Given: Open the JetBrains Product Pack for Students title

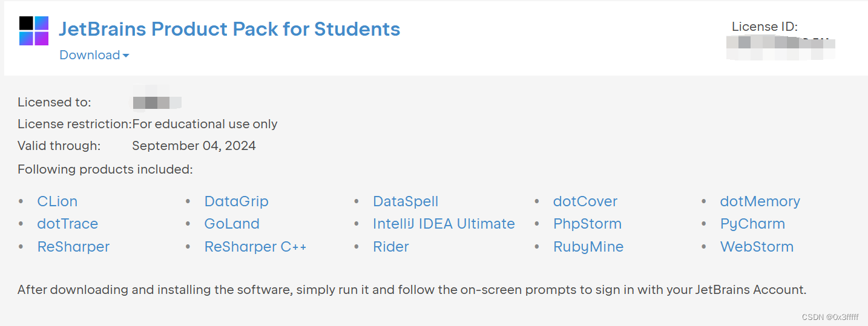Looking at the screenshot, I should (x=229, y=29).
